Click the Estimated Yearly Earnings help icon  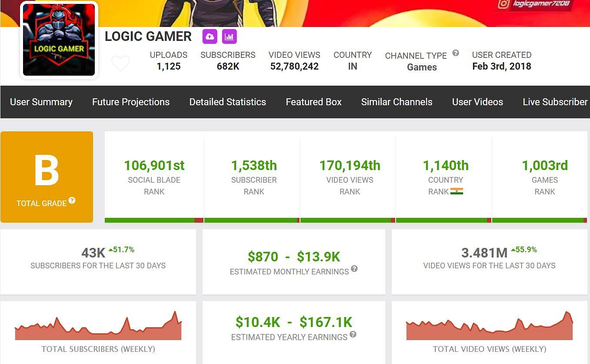pos(353,334)
